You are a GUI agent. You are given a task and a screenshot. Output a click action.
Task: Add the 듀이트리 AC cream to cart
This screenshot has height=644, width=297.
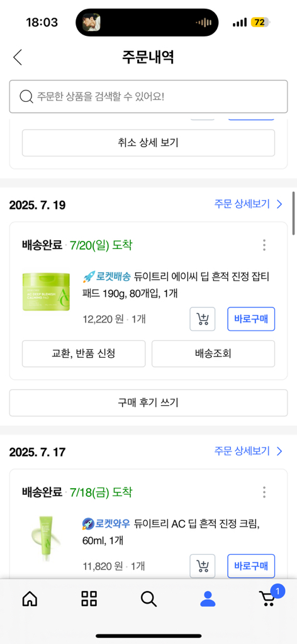click(202, 566)
